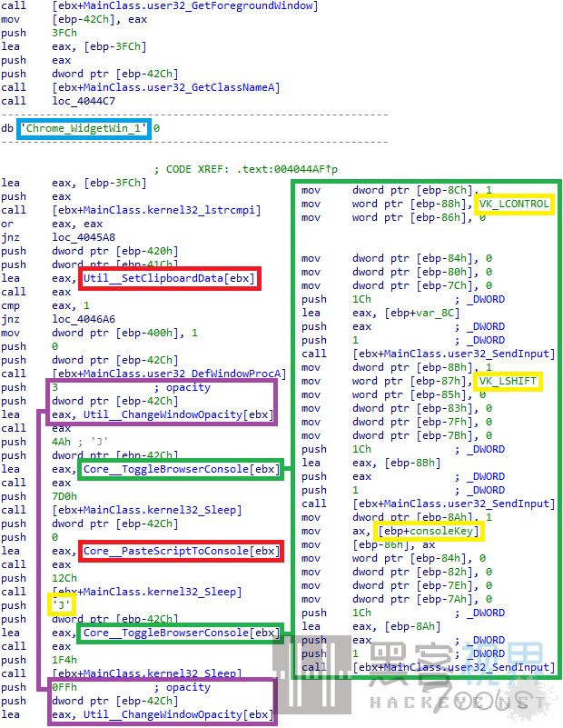Click the [ebp+consoleKey] operand
Image resolution: width=563 pixels, height=728 pixels.
[430, 531]
